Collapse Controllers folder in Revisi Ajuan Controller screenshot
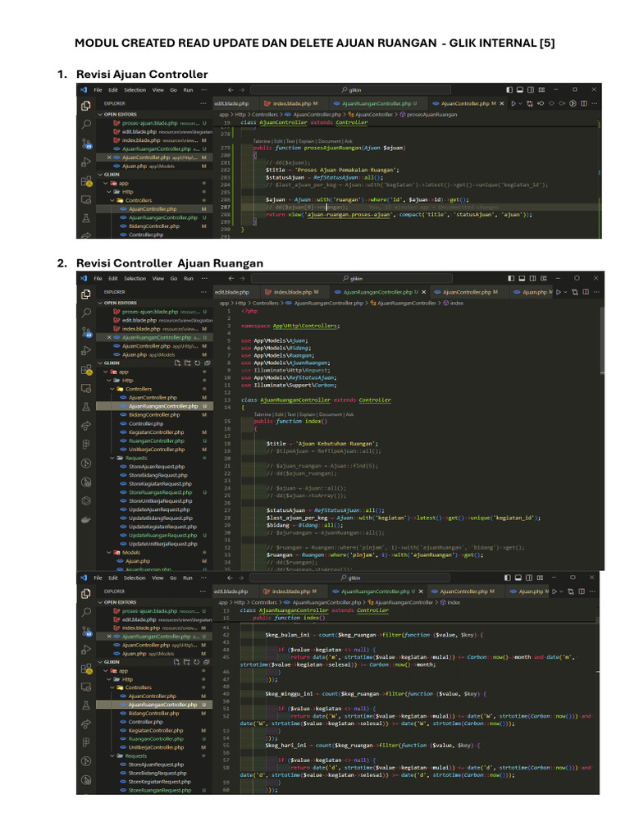 click(x=112, y=200)
